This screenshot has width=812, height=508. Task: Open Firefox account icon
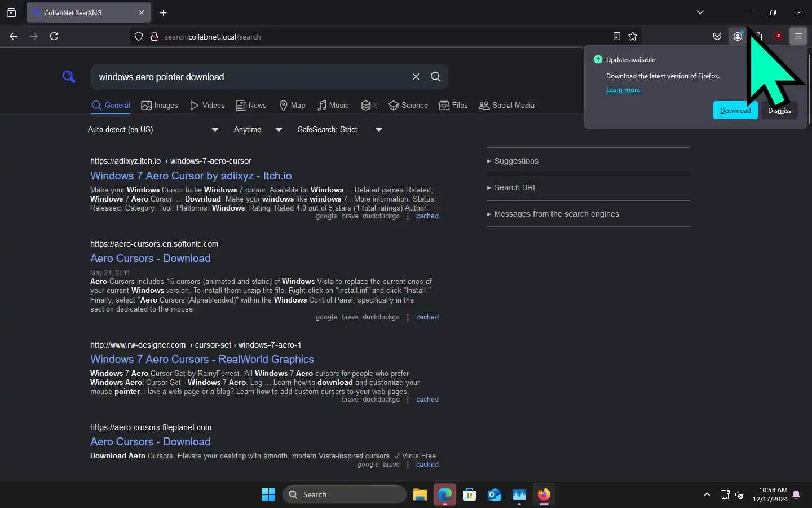[x=738, y=36]
